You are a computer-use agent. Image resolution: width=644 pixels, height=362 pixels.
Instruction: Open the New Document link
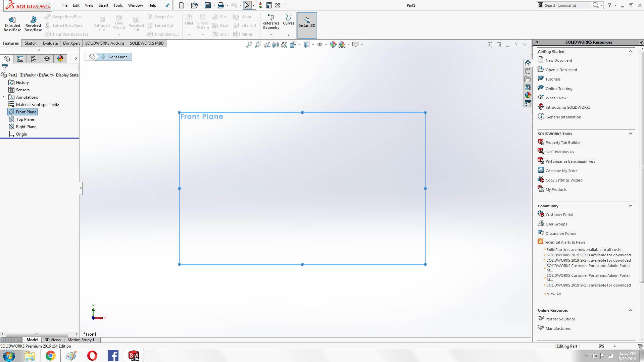[559, 60]
